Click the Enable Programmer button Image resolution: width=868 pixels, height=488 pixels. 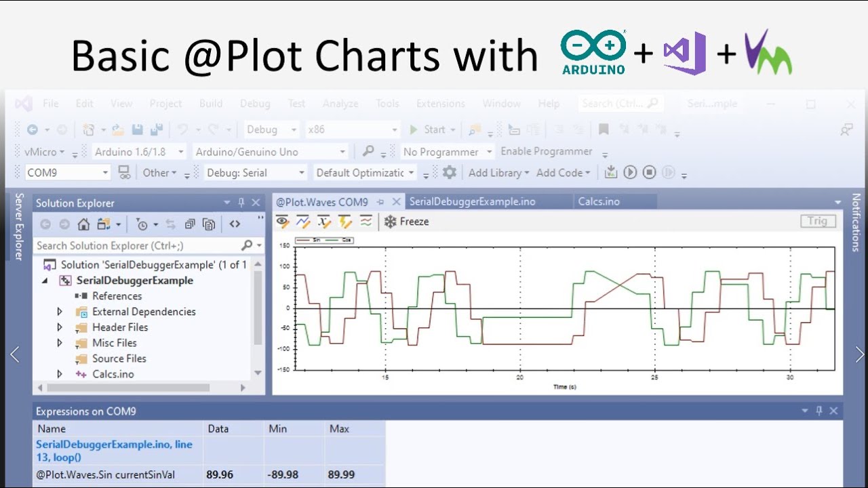pos(547,152)
